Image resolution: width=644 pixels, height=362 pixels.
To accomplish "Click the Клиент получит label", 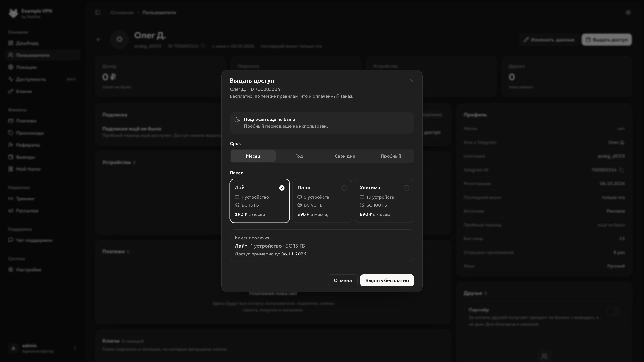I will 252,238.
